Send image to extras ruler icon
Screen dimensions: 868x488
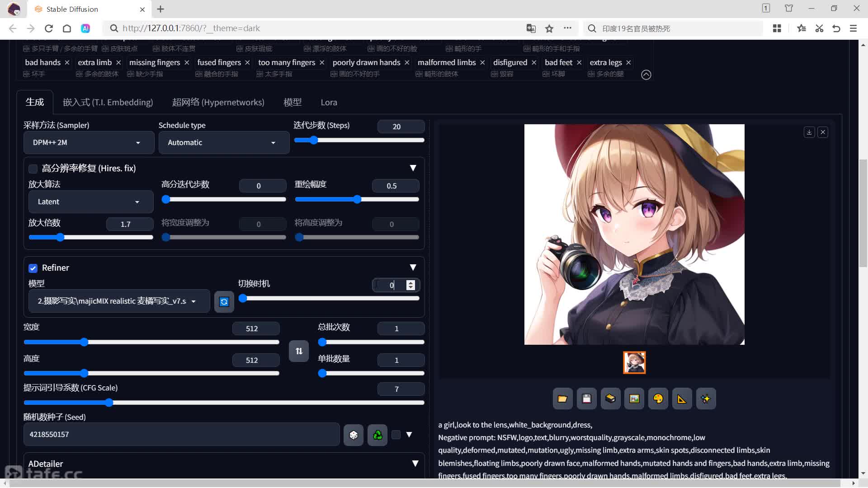[x=682, y=399]
